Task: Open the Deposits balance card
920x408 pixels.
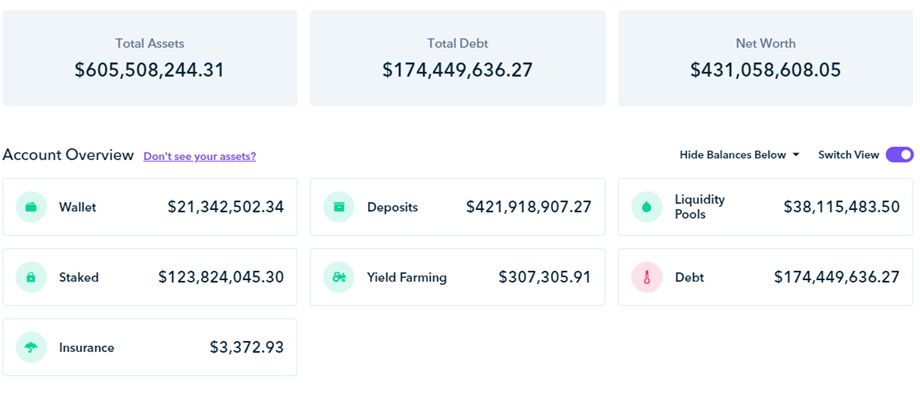Action: pos(457,207)
